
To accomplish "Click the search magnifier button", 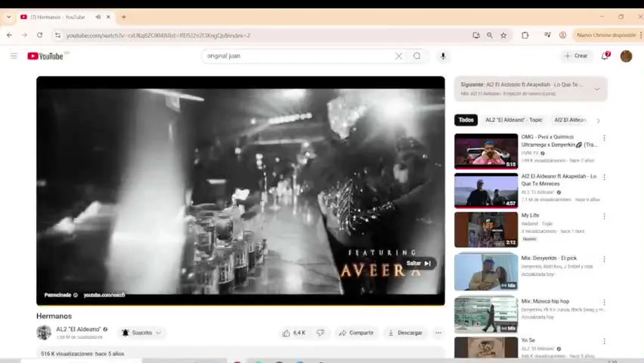I will pyautogui.click(x=417, y=56).
